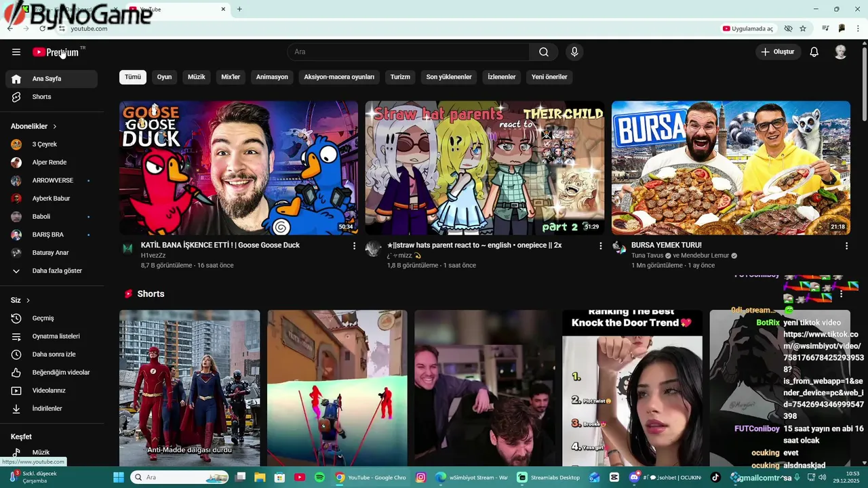
Task: Open the Baboli subscription channel
Action: point(52,217)
